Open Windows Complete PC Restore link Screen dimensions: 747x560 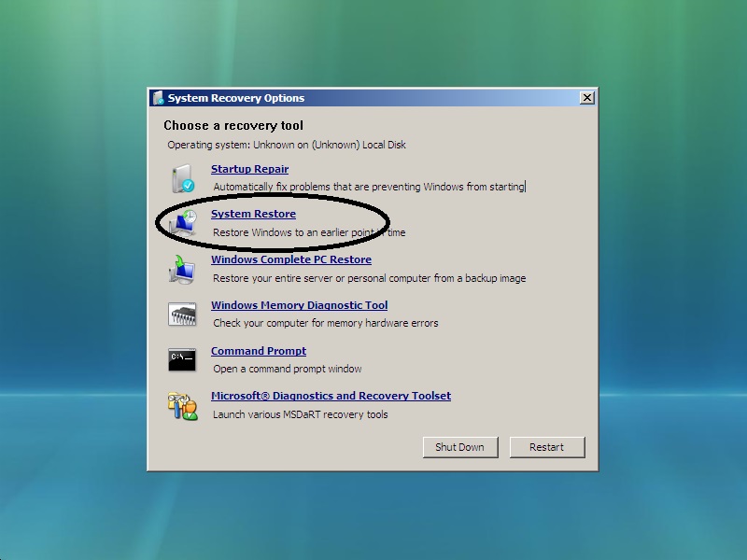click(x=291, y=259)
